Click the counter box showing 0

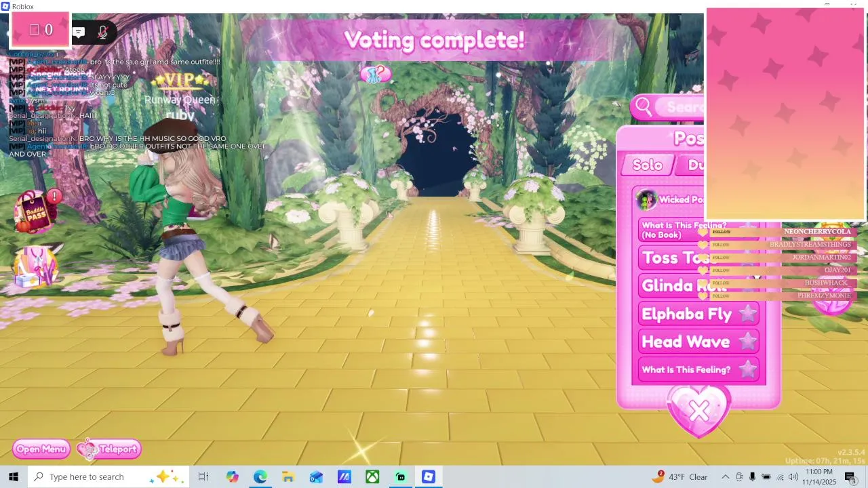point(41,30)
